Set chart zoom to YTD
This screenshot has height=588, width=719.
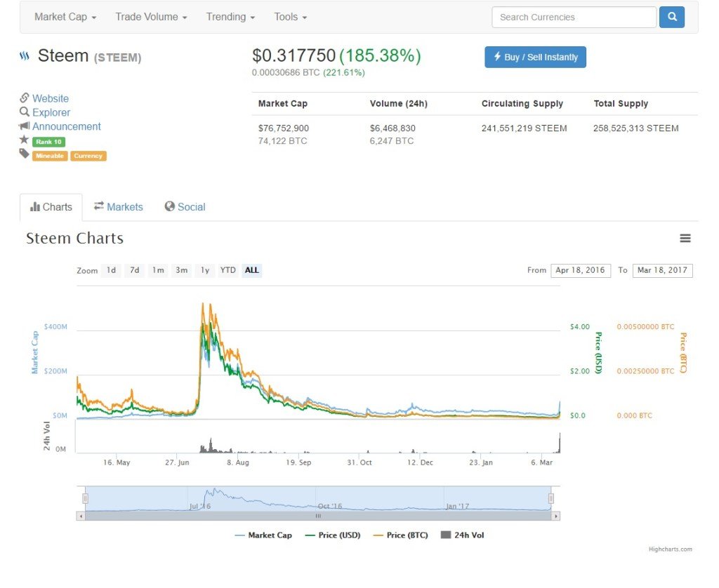(x=228, y=270)
